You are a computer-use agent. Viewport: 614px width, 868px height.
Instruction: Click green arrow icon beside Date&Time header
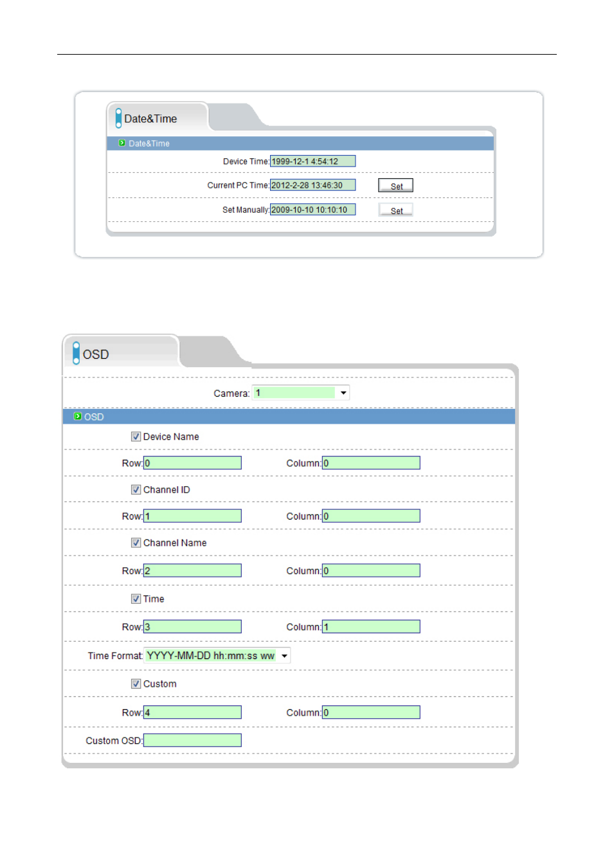pyautogui.click(x=122, y=143)
